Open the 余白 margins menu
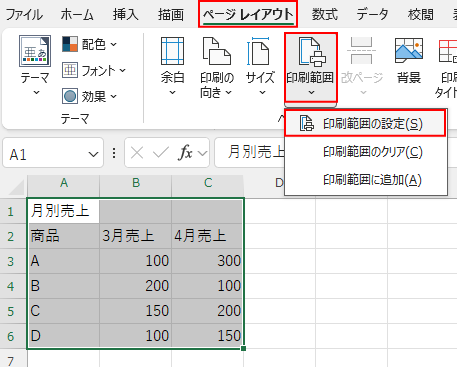 pyautogui.click(x=172, y=66)
